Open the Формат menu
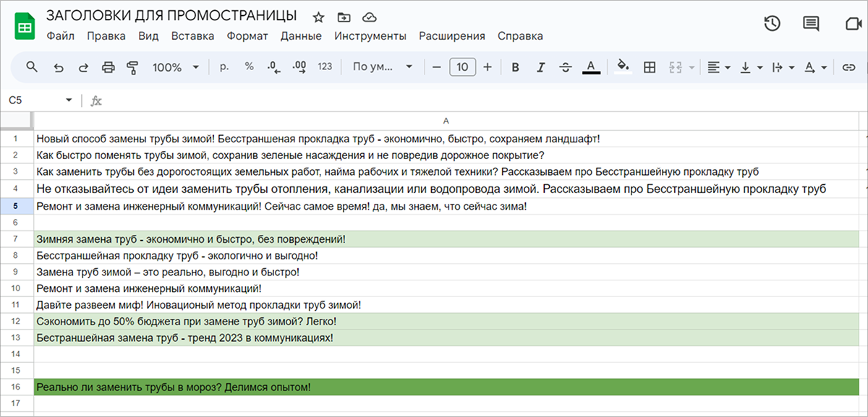868x417 pixels. [247, 36]
